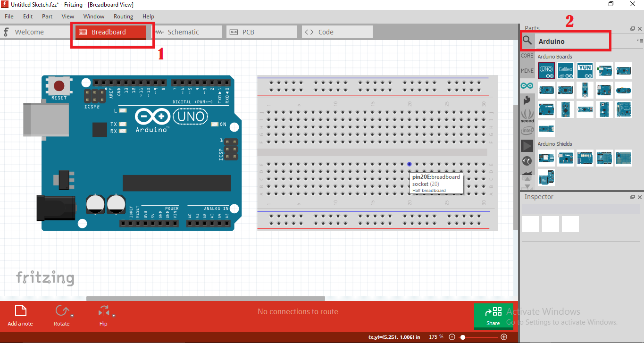Click the zoom slider handle

click(463, 337)
